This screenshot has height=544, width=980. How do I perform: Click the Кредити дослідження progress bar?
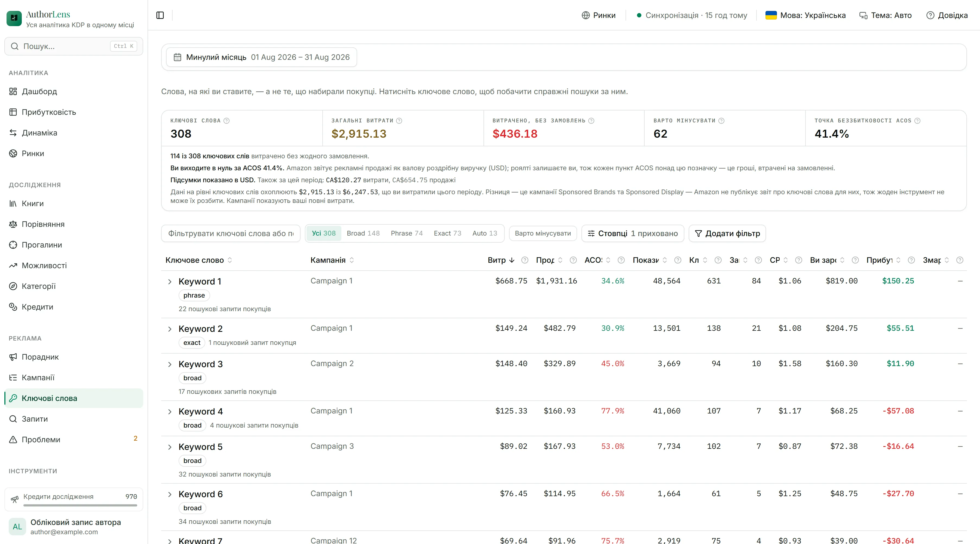tap(80, 505)
